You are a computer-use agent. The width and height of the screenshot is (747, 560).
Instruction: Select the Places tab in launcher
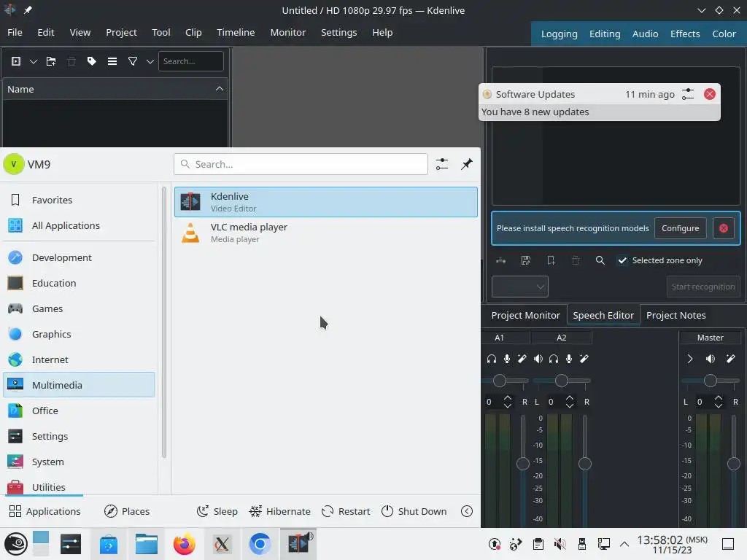click(x=127, y=511)
